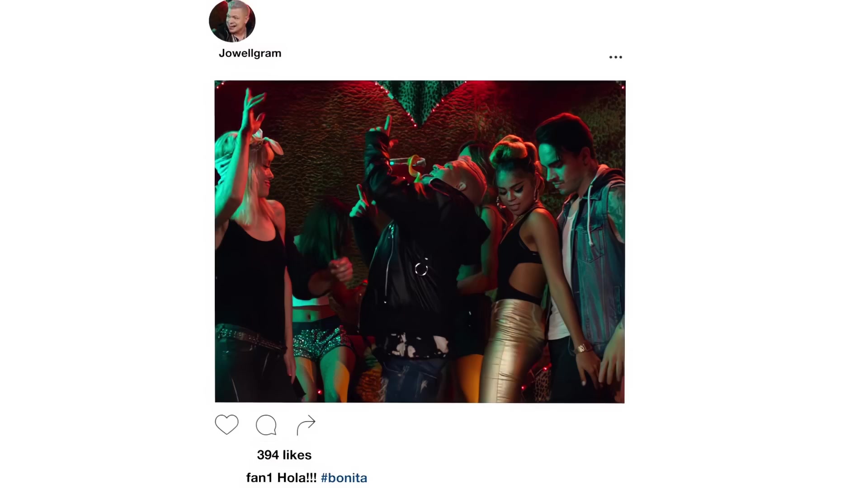Share the post using the arrow icon

point(306,425)
